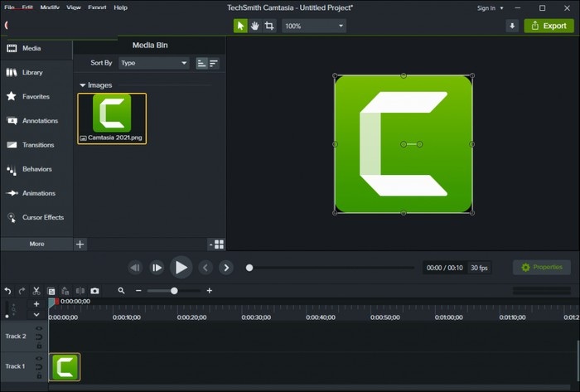Click the next frame playback button
This screenshot has width=580, height=392.
coord(157,268)
